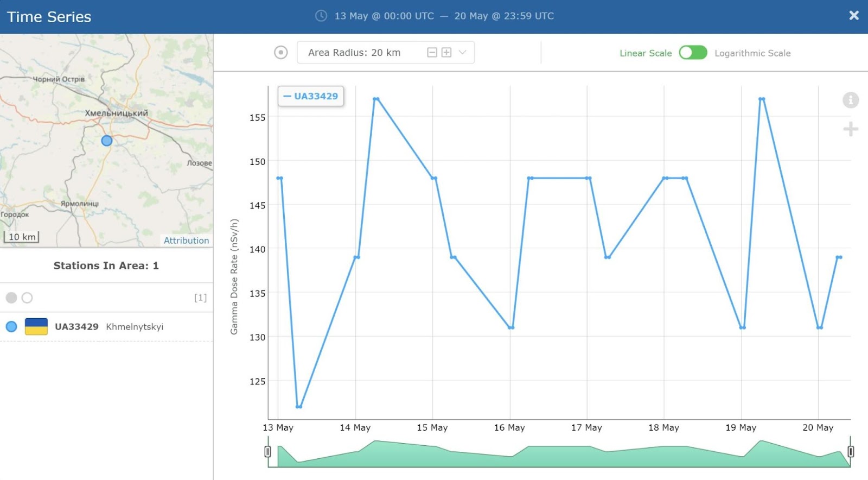Open the Area Radius dropdown chevron
This screenshot has height=480, width=868.
pos(463,53)
